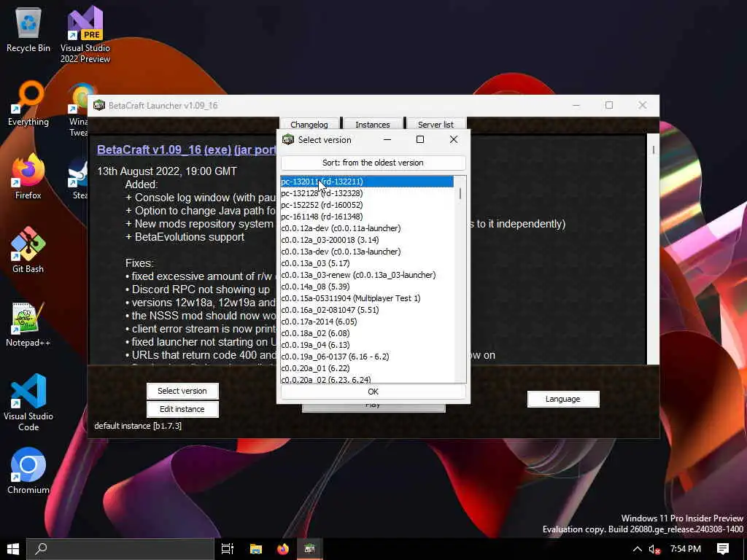Launch Chromium desktop shortcut
This screenshot has height=560, width=747.
(x=28, y=472)
